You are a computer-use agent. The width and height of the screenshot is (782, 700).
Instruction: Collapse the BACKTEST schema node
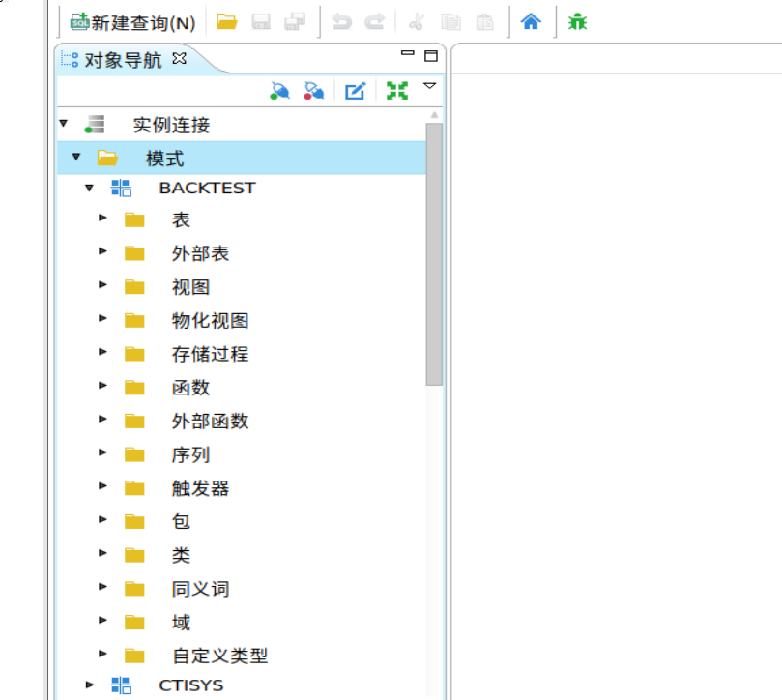pos(89,188)
